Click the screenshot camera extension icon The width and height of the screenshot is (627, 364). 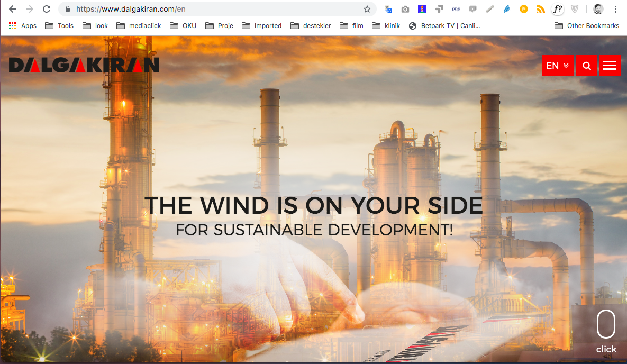(405, 9)
